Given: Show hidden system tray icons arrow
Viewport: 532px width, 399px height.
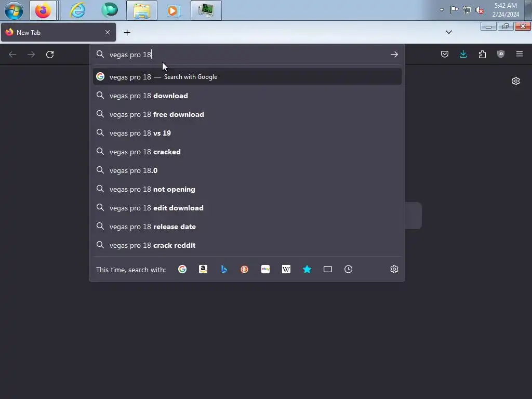Looking at the screenshot, I should [442, 10].
